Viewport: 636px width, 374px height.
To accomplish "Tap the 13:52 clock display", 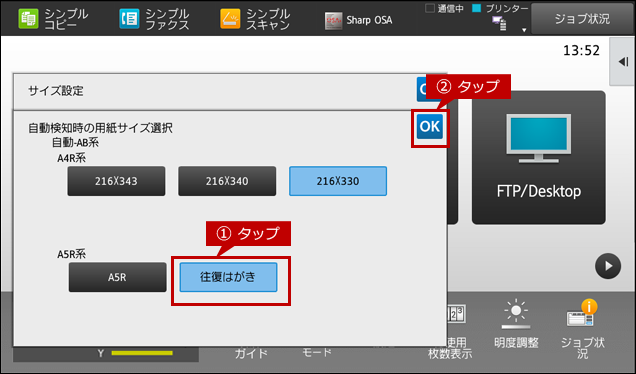I will (581, 50).
